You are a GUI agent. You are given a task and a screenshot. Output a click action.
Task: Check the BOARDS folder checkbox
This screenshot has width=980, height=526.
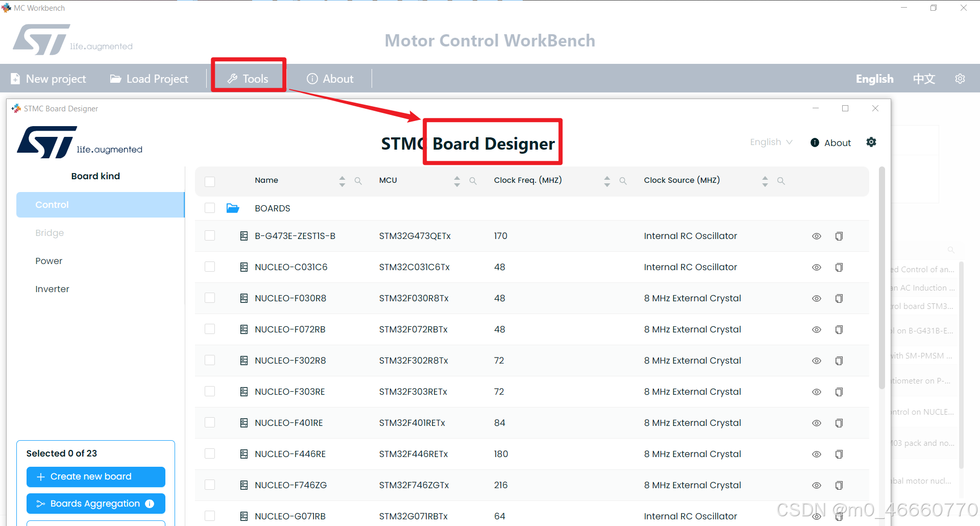tap(210, 208)
